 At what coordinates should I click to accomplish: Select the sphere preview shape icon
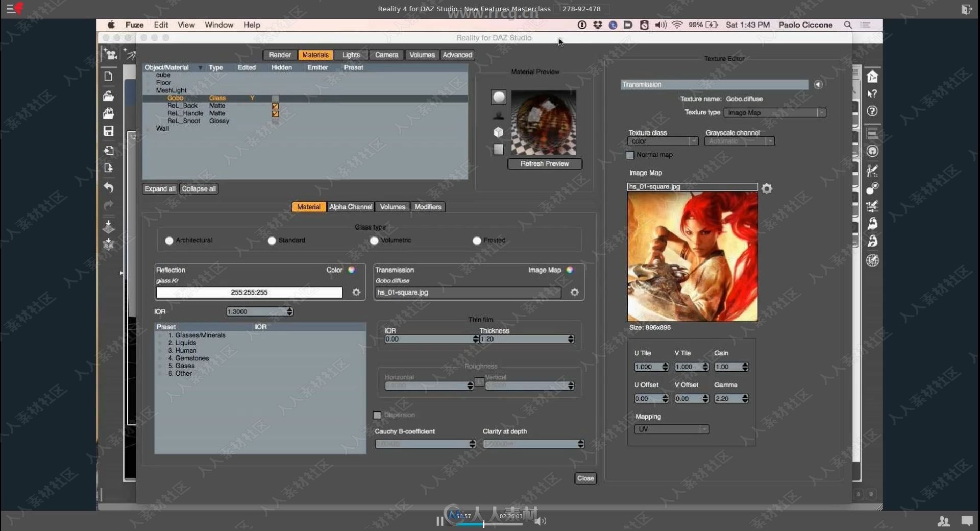499,97
